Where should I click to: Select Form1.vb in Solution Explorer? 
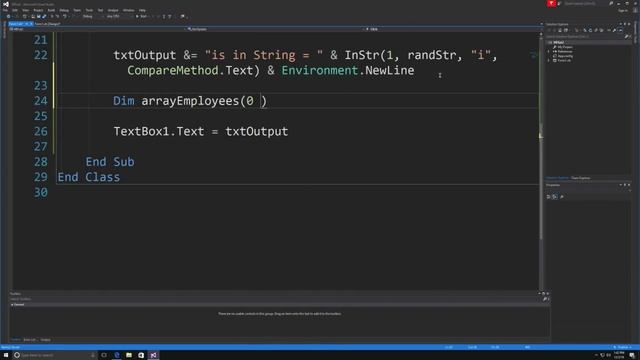tap(564, 60)
